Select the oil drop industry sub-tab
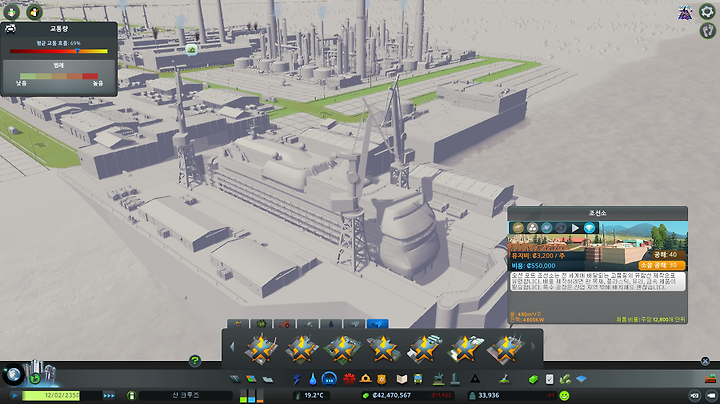Viewport: 720px width, 404px height. pyautogui.click(x=331, y=324)
